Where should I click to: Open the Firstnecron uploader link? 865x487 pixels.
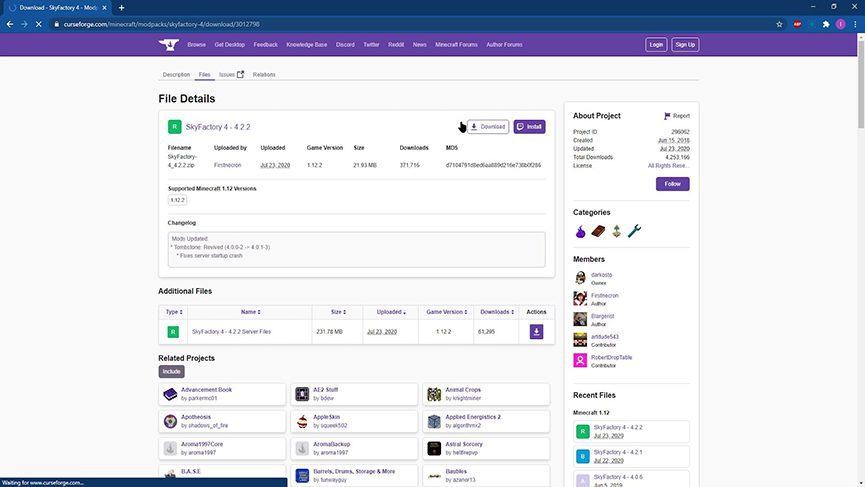pos(227,165)
